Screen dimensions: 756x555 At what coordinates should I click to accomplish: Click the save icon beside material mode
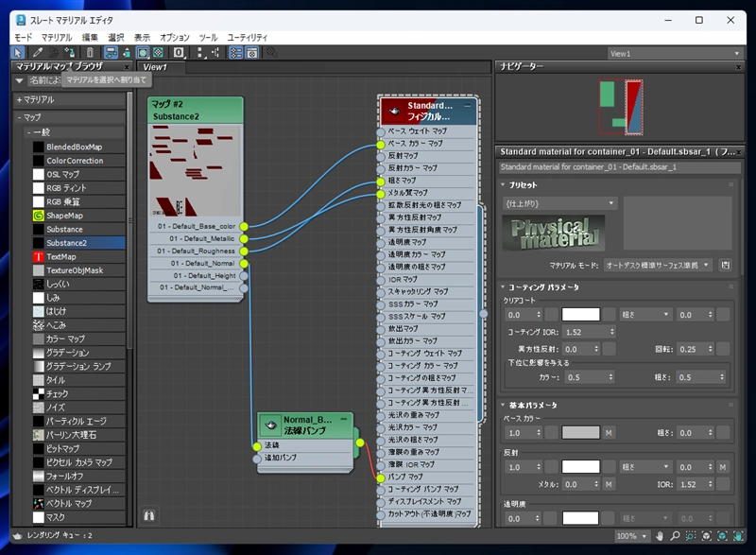[725, 266]
